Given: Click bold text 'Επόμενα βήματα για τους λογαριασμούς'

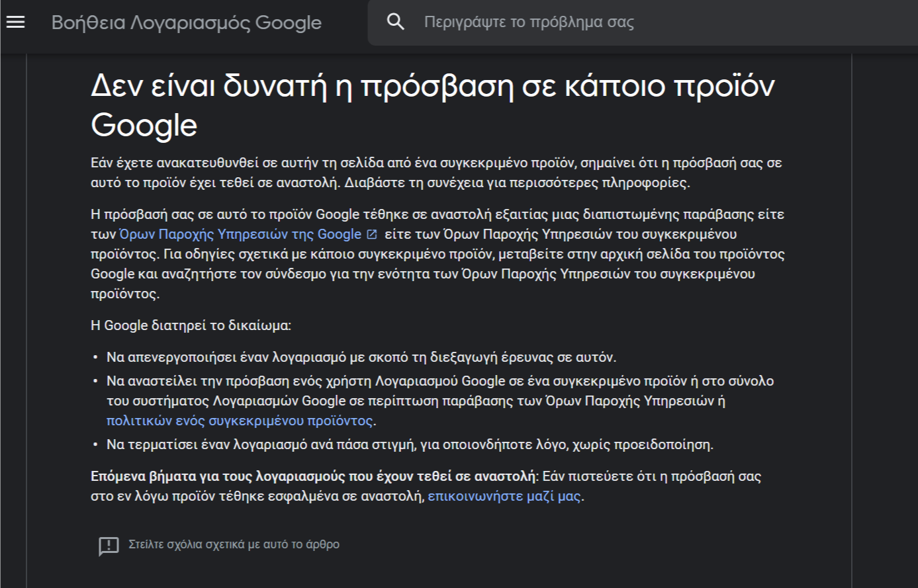Looking at the screenshot, I should (x=315, y=476).
